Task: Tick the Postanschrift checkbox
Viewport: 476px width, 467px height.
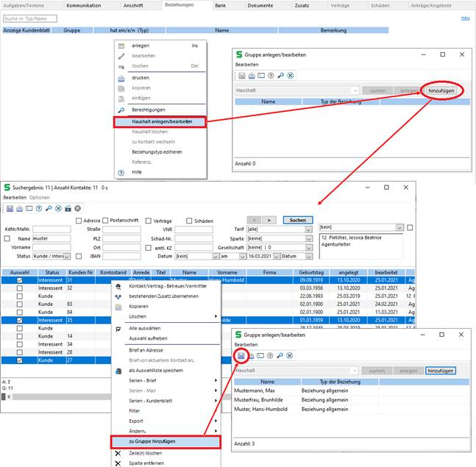Action: tap(104, 220)
